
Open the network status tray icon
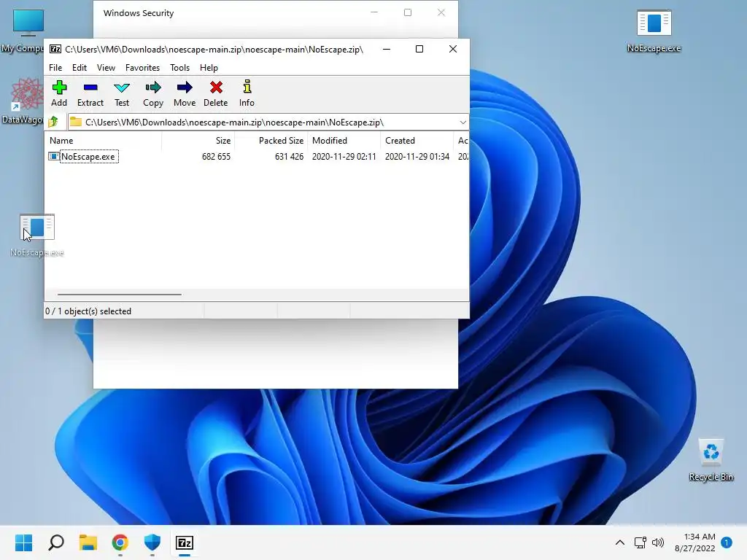640,542
